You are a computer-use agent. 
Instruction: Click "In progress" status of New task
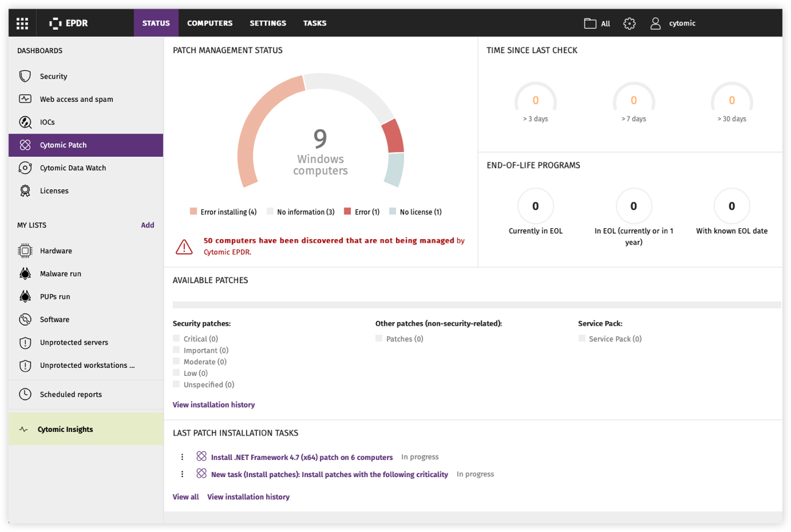[x=475, y=474]
